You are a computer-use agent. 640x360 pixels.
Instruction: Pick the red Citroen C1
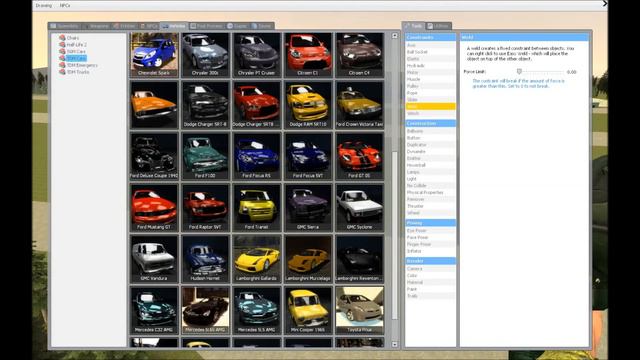308,55
